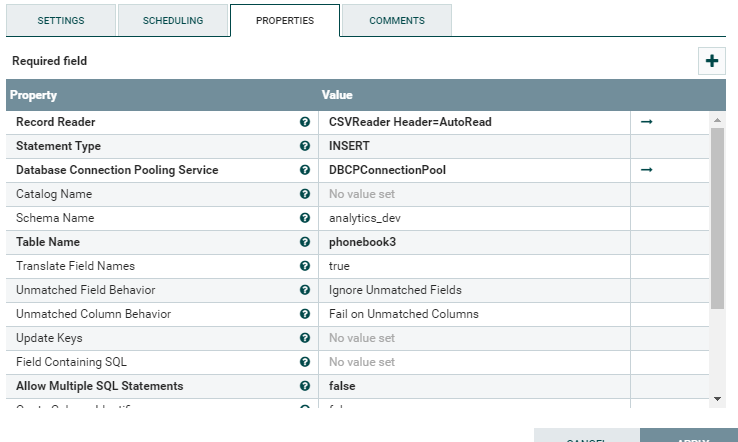Show help for Allow Multiple SQL Statements
The height and width of the screenshot is (442, 738).
pos(305,386)
